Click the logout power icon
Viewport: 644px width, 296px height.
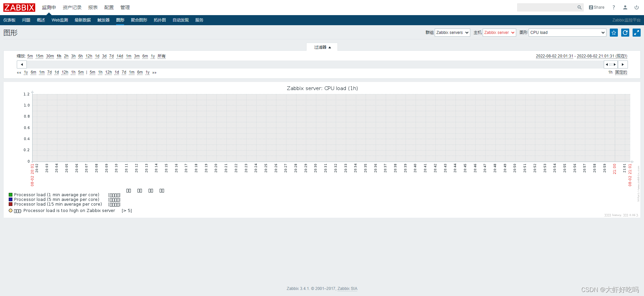point(637,7)
